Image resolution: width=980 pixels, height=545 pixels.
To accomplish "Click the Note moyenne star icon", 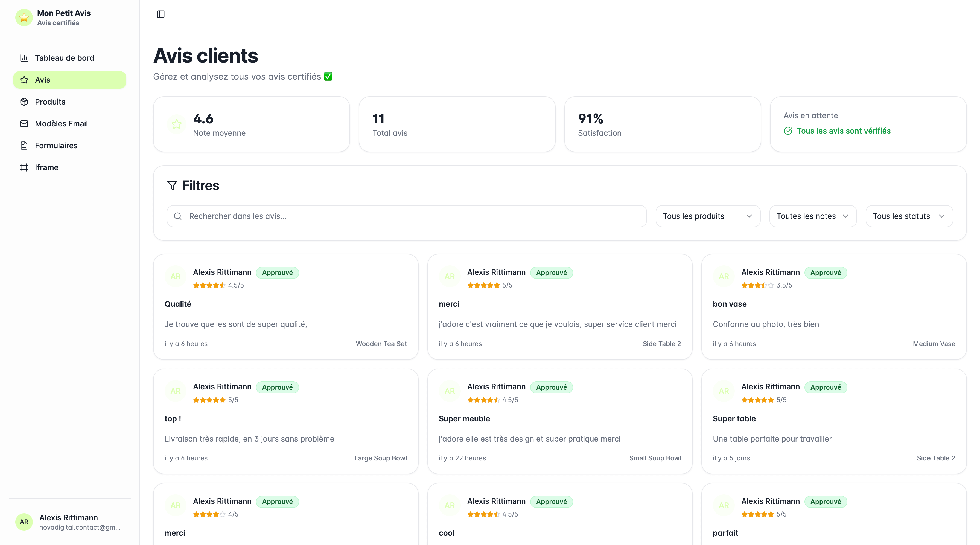I will point(177,124).
